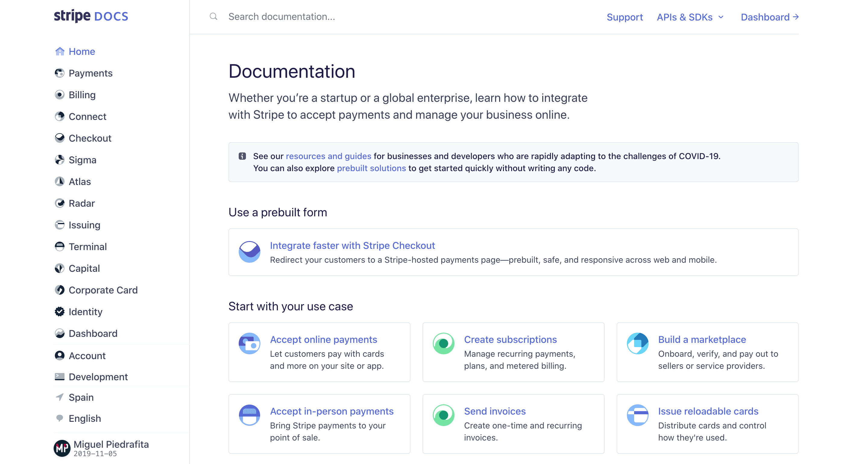Open the Accept online payments link
The height and width of the screenshot is (464, 868).
[323, 340]
